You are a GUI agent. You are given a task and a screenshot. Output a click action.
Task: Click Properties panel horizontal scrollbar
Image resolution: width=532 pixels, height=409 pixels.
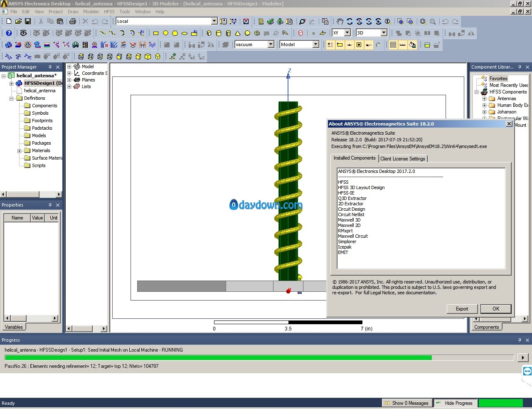click(x=31, y=318)
